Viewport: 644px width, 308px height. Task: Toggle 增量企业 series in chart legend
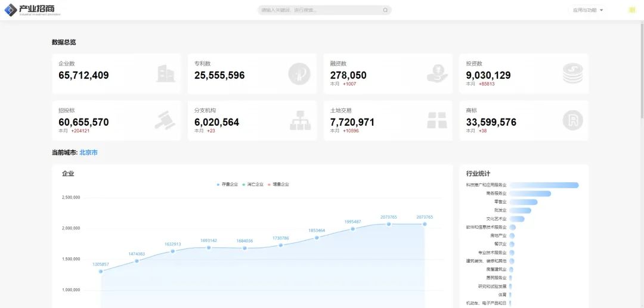279,185
